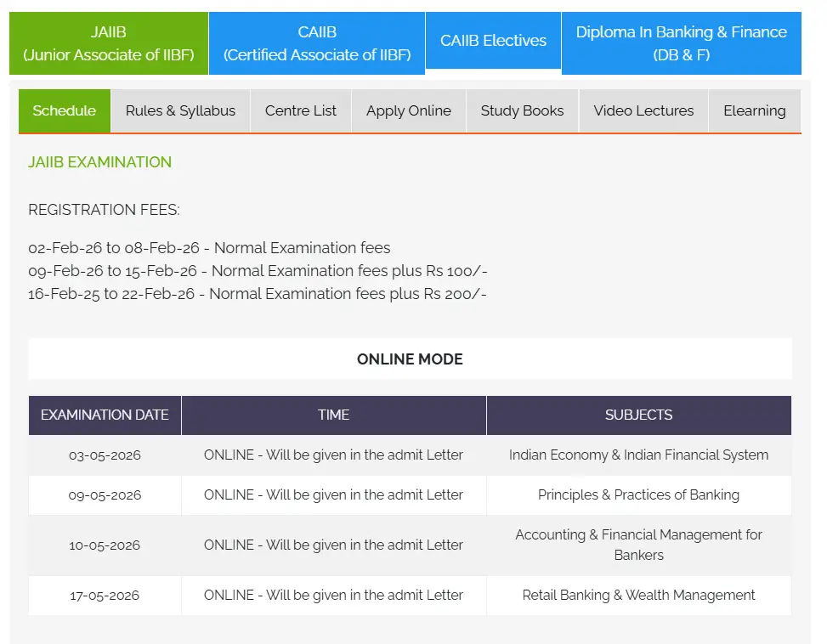The image size is (827, 644).
Task: Click the Schedule sub-tab
Action: [65, 111]
